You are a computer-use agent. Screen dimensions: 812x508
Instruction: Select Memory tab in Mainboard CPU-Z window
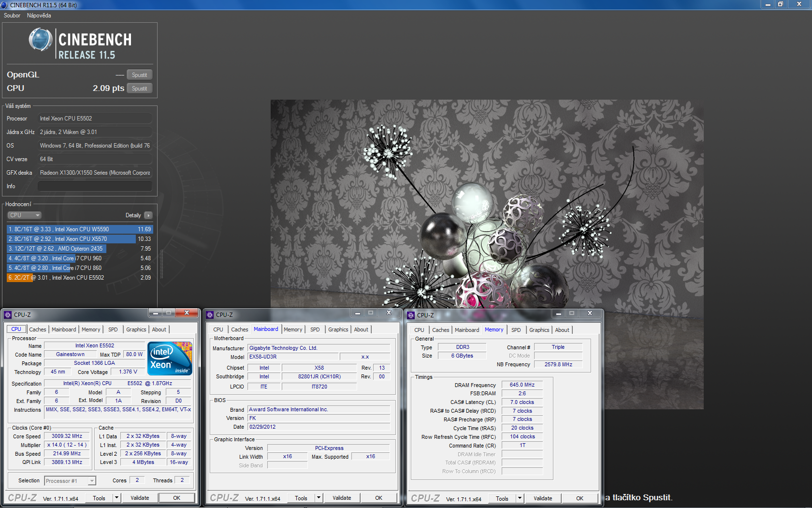click(x=293, y=329)
